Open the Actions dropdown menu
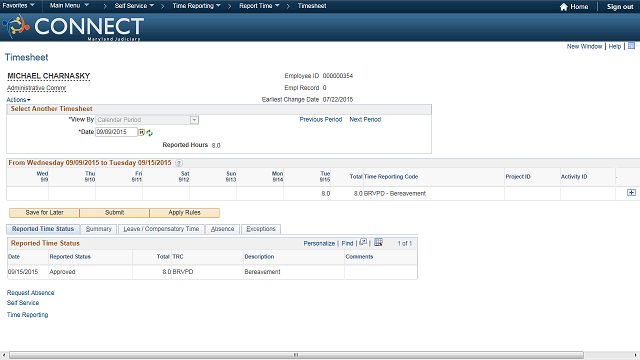The width and height of the screenshot is (640, 360). coord(18,100)
